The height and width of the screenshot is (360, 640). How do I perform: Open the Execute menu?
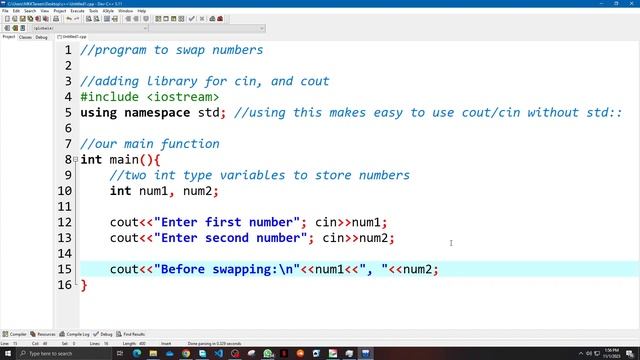pyautogui.click(x=77, y=11)
